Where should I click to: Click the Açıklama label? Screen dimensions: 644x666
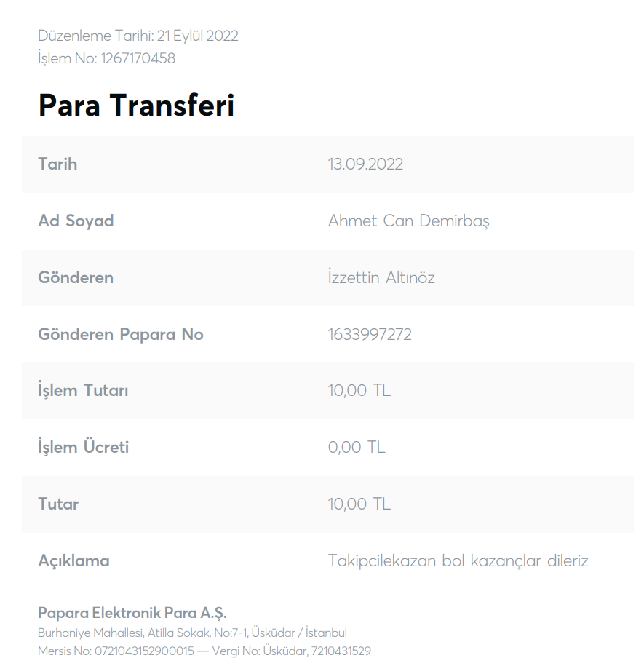pos(74,560)
